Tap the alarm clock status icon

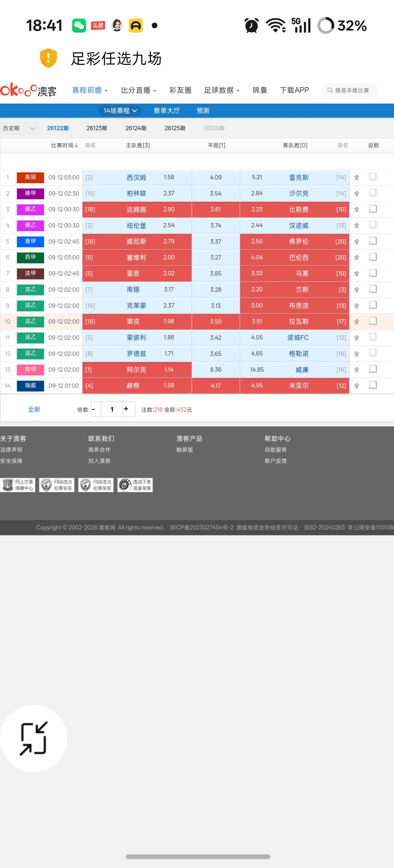(x=251, y=26)
